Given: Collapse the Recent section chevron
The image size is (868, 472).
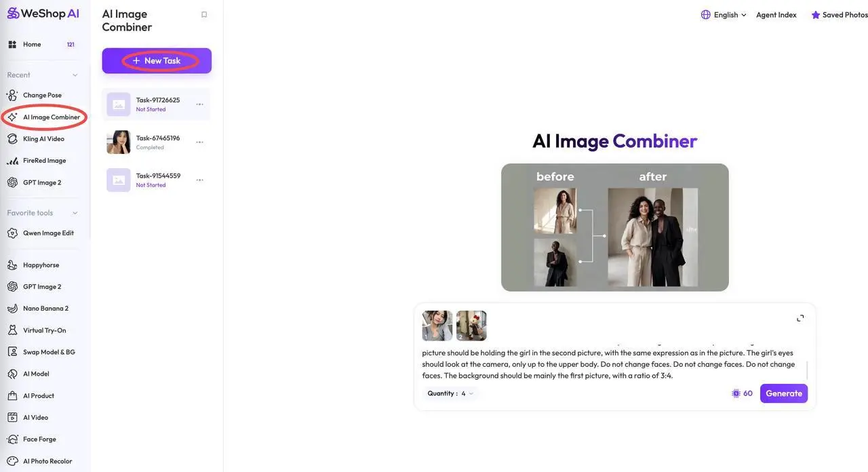Looking at the screenshot, I should click(75, 75).
